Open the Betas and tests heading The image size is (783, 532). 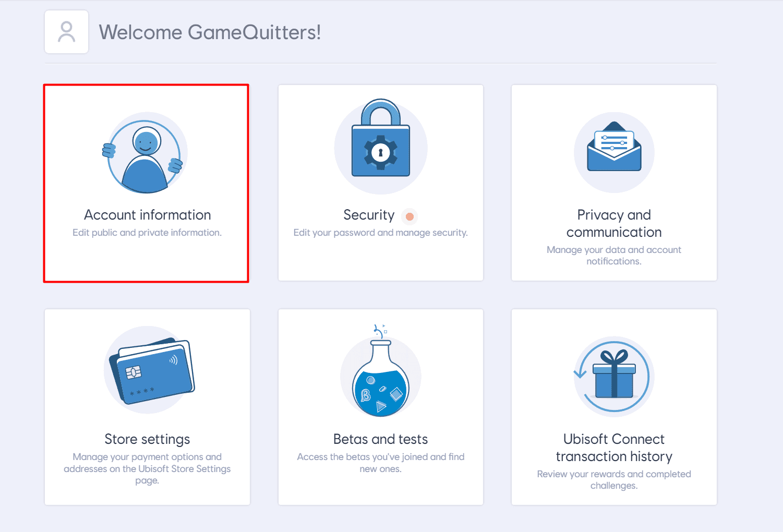click(381, 439)
